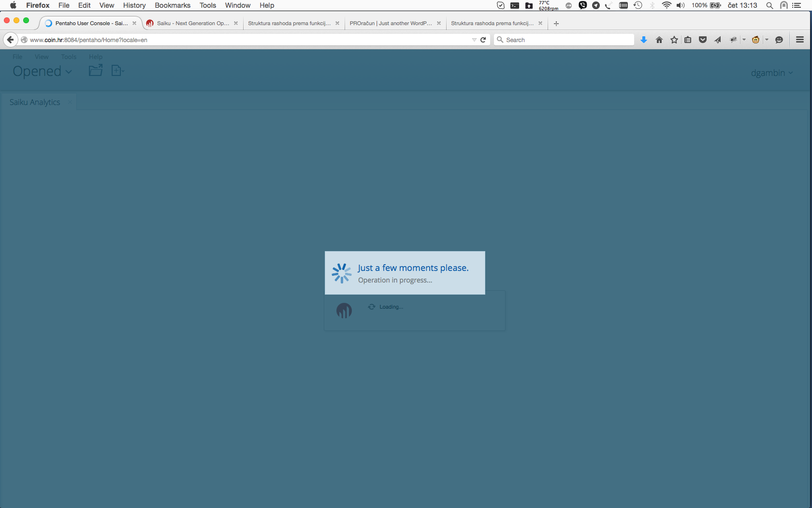Click Just a few moments please message
The height and width of the screenshot is (508, 812).
tap(413, 268)
